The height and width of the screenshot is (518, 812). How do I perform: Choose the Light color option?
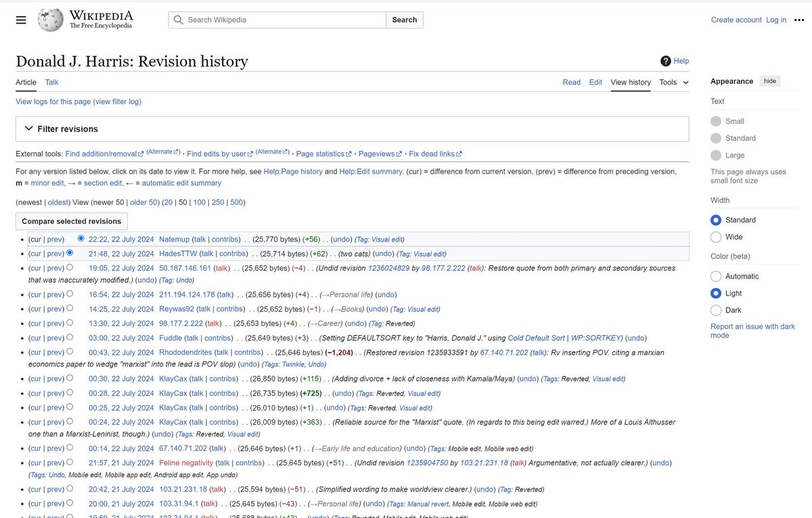tap(716, 293)
